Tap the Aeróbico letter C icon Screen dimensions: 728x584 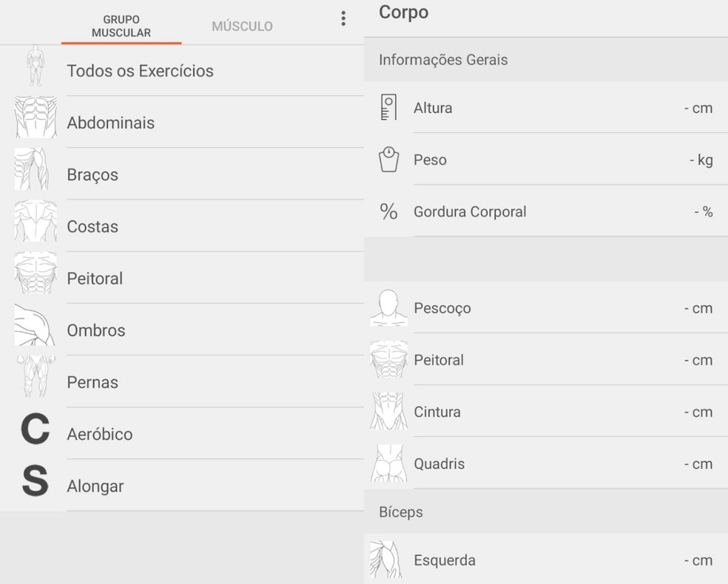click(35, 430)
